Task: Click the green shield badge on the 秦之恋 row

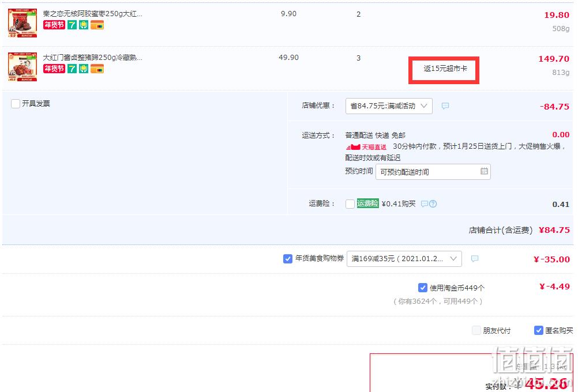Action: click(84, 25)
